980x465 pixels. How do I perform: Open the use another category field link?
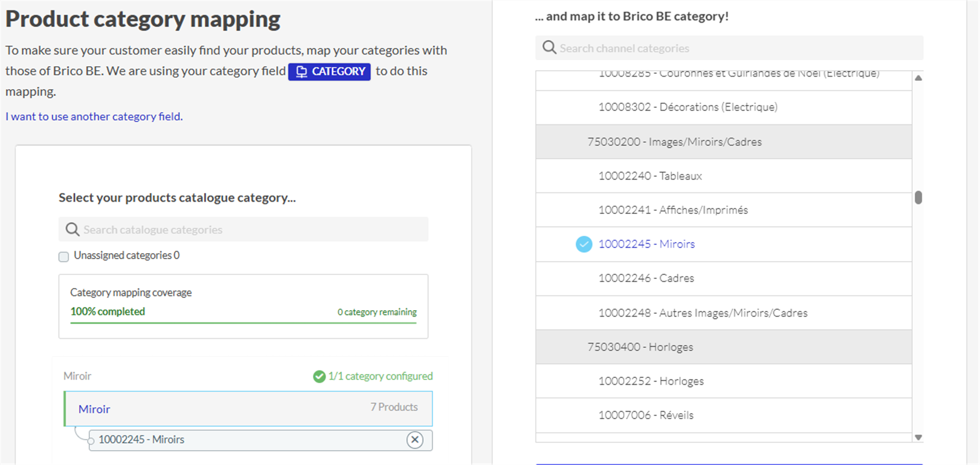pos(94,116)
